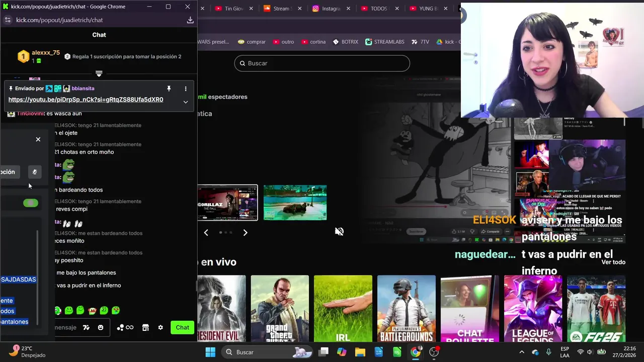Open the Kick shop storefront icon
644x362 pixels.
pos(145,327)
